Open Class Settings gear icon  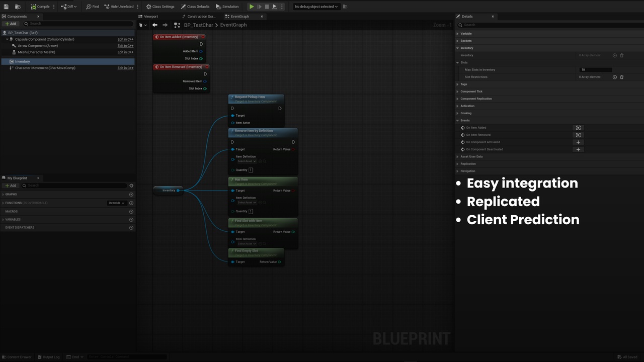pyautogui.click(x=148, y=7)
